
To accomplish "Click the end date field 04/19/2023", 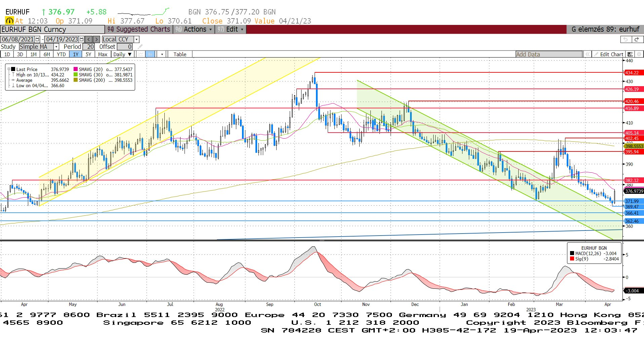I will 62,39.
